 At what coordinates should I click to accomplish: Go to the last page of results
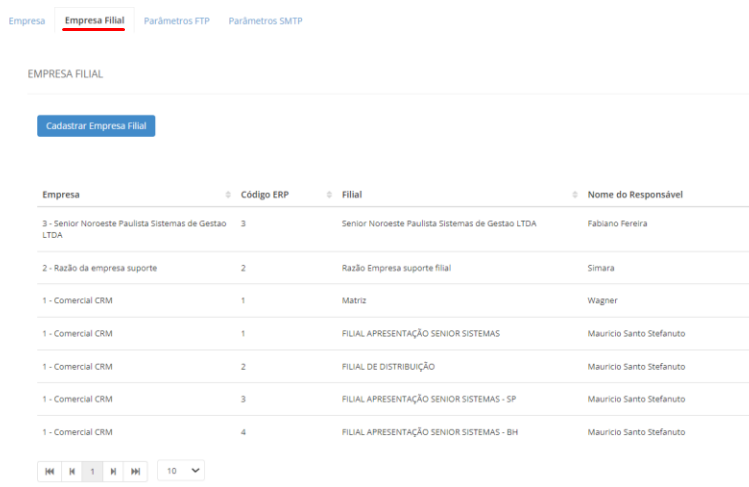coord(136,471)
